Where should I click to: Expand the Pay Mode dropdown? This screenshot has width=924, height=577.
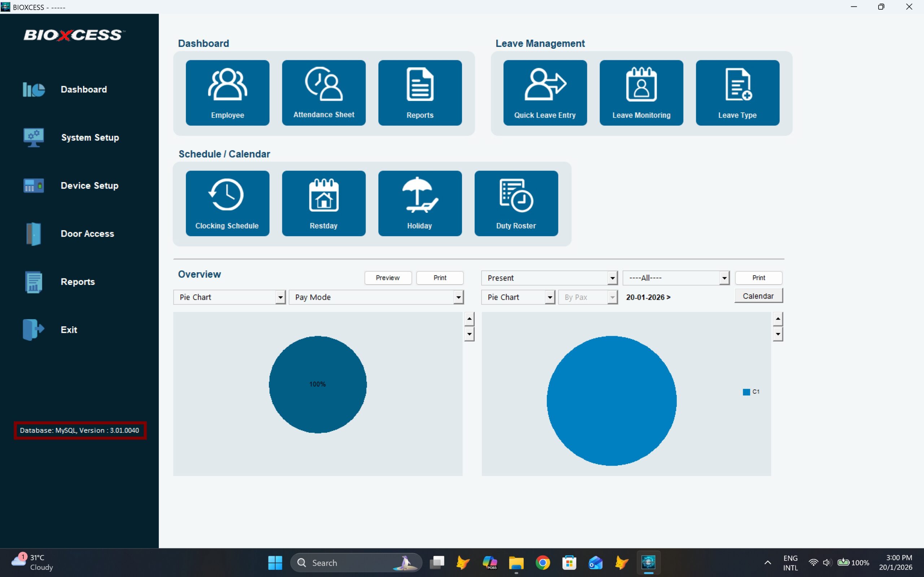click(458, 297)
